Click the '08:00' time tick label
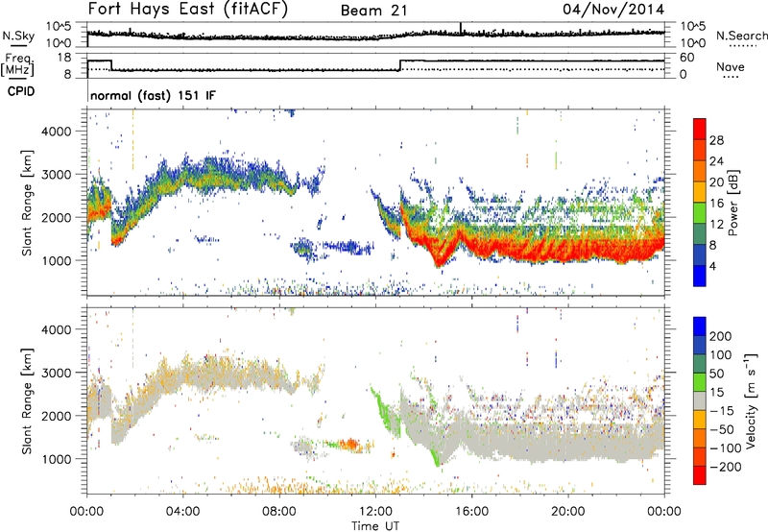Viewport: 768px width, 532px height. [x=279, y=512]
